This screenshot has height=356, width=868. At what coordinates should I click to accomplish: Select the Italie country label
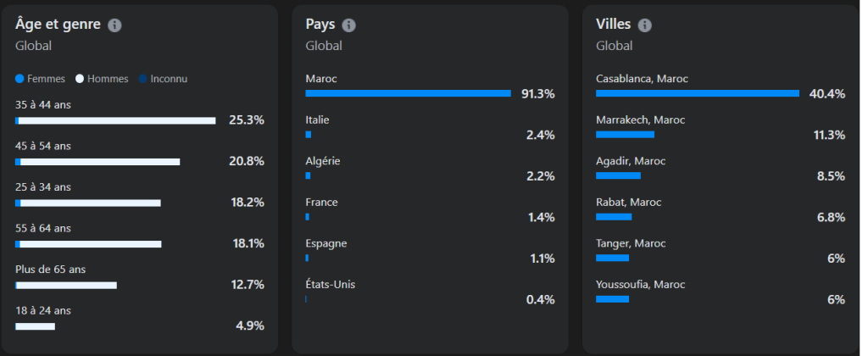(x=317, y=120)
